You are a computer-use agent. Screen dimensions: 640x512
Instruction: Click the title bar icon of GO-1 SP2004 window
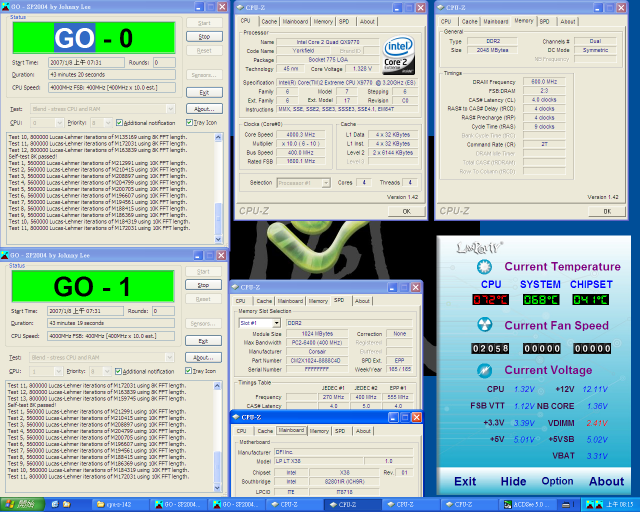click(x=5, y=255)
